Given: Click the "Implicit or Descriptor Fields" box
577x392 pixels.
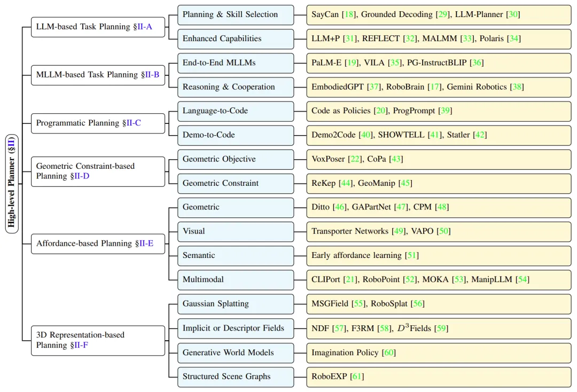Looking at the screenshot, I should pos(236,328).
